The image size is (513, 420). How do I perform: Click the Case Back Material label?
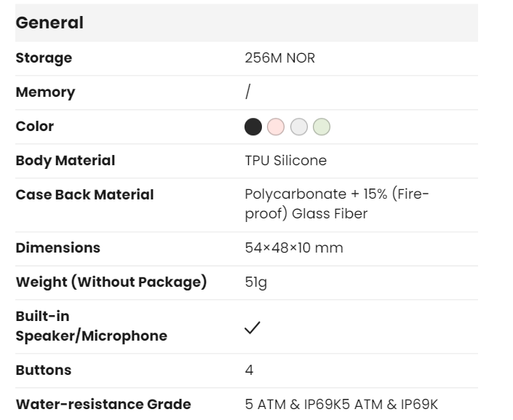coord(84,195)
